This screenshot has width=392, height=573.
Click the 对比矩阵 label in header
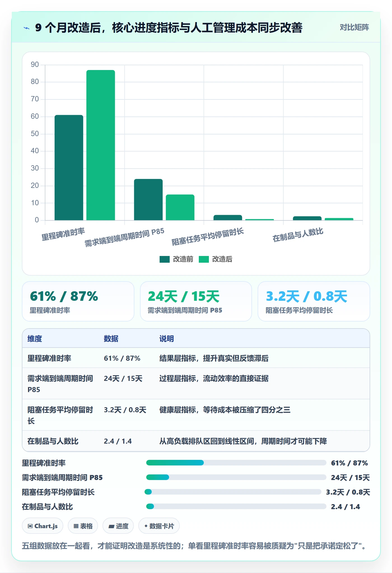point(354,27)
